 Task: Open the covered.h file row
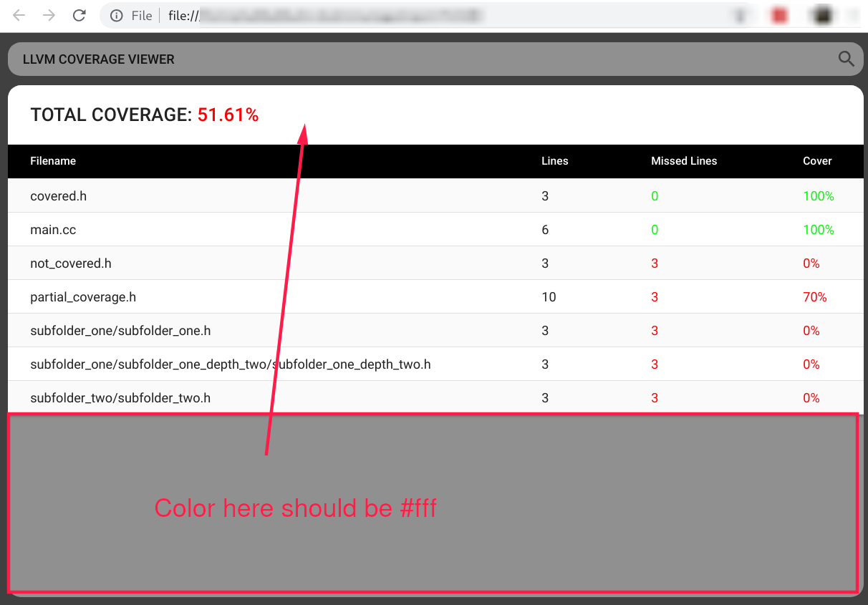pyautogui.click(x=435, y=195)
